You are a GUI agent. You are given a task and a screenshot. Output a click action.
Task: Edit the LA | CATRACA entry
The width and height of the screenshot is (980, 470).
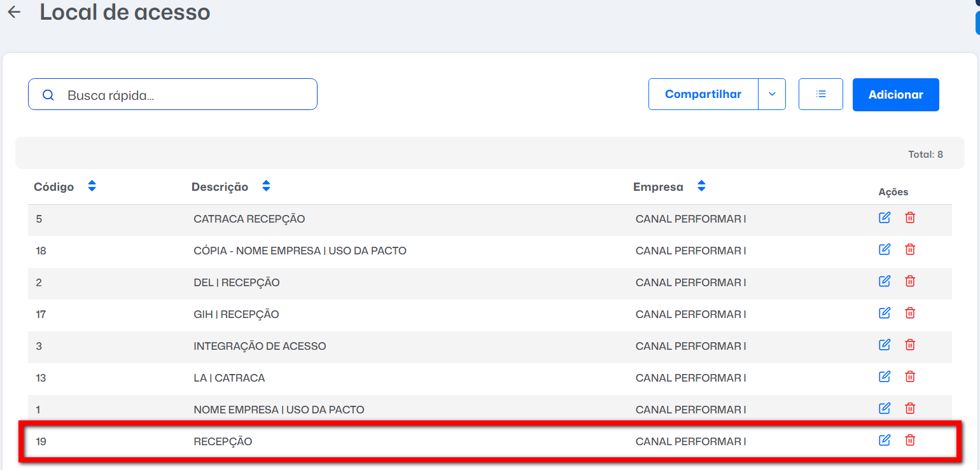[x=885, y=377]
